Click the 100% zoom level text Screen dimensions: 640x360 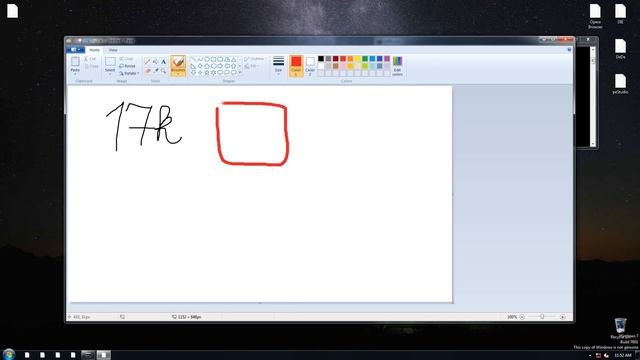click(x=512, y=317)
